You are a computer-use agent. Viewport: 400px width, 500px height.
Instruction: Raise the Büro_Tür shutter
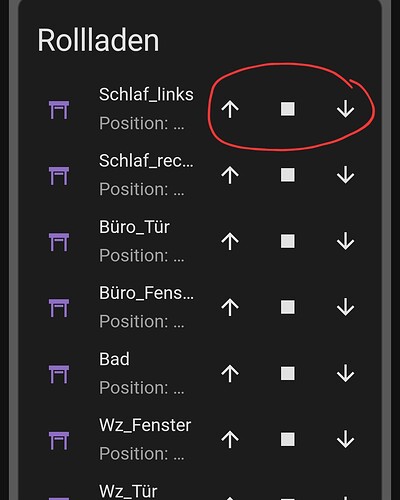(230, 241)
